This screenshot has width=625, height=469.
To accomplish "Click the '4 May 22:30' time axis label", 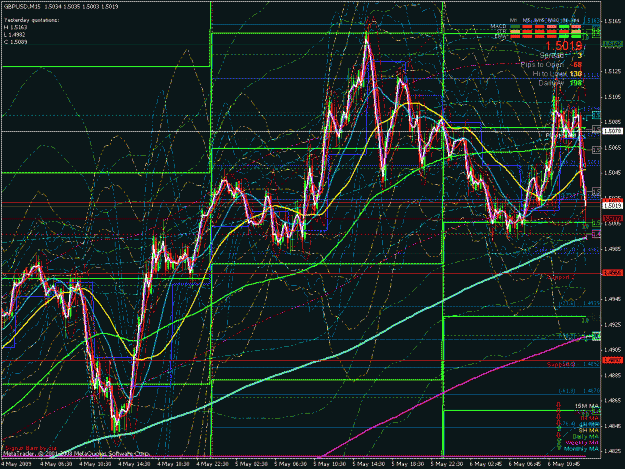I will coord(212,464).
